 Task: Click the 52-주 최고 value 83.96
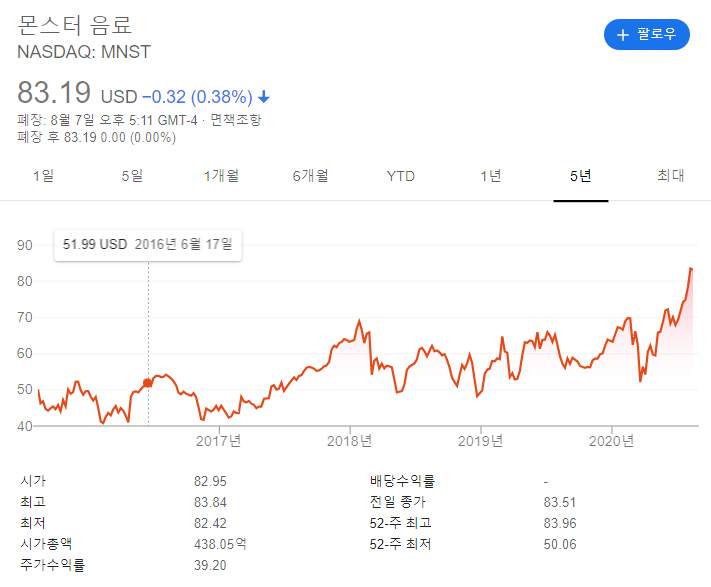pyautogui.click(x=560, y=523)
